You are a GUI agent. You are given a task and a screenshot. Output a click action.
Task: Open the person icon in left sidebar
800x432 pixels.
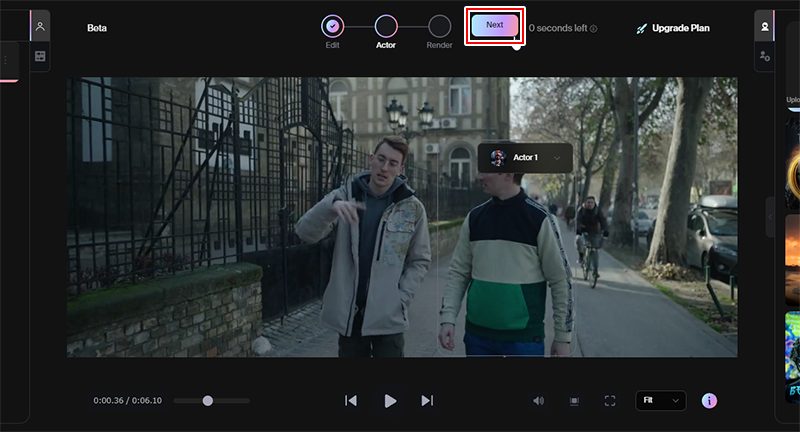point(40,26)
